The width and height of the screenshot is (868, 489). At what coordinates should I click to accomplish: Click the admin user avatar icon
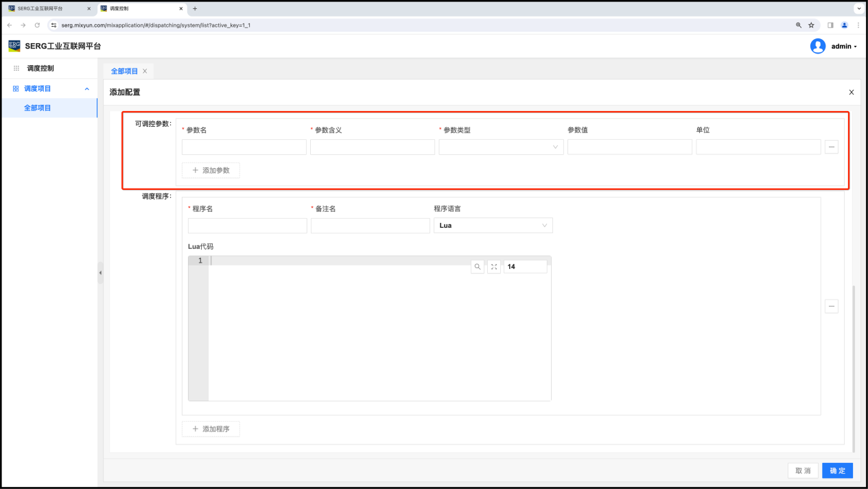[x=817, y=46]
